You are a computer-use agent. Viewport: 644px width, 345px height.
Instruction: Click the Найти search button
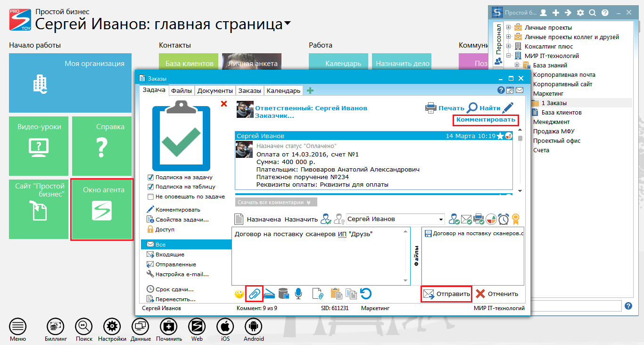pos(483,108)
